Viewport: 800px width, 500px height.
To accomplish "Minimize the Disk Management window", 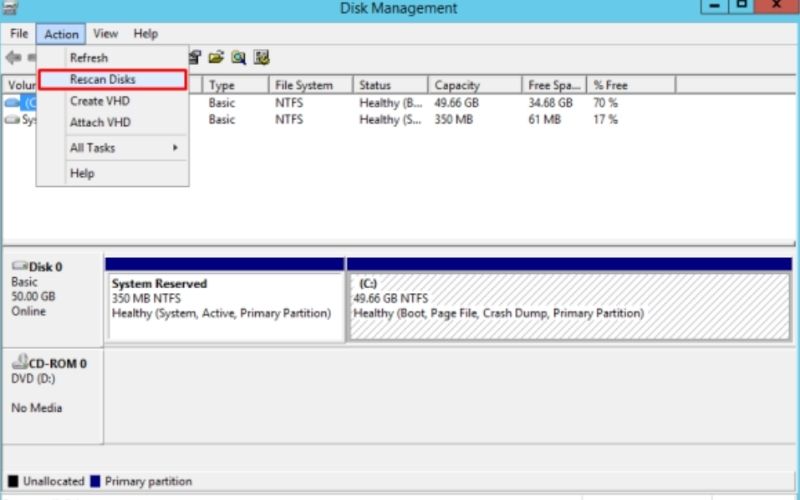I will click(714, 6).
